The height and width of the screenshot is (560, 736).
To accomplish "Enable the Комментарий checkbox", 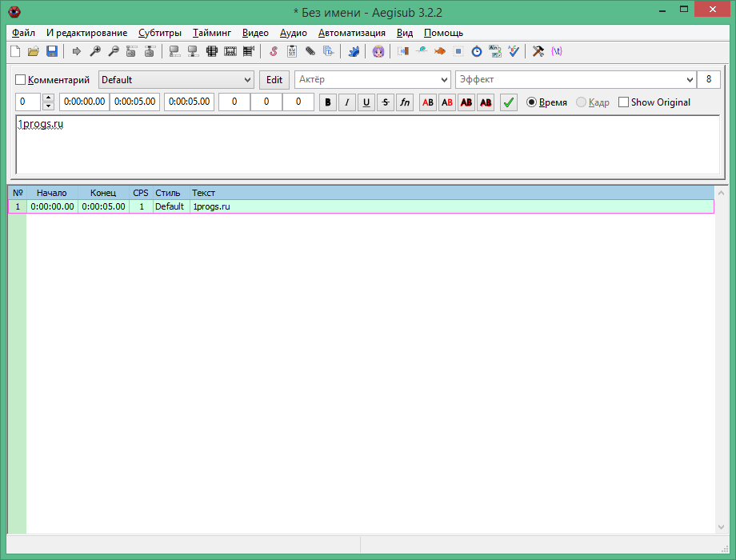I will [21, 80].
